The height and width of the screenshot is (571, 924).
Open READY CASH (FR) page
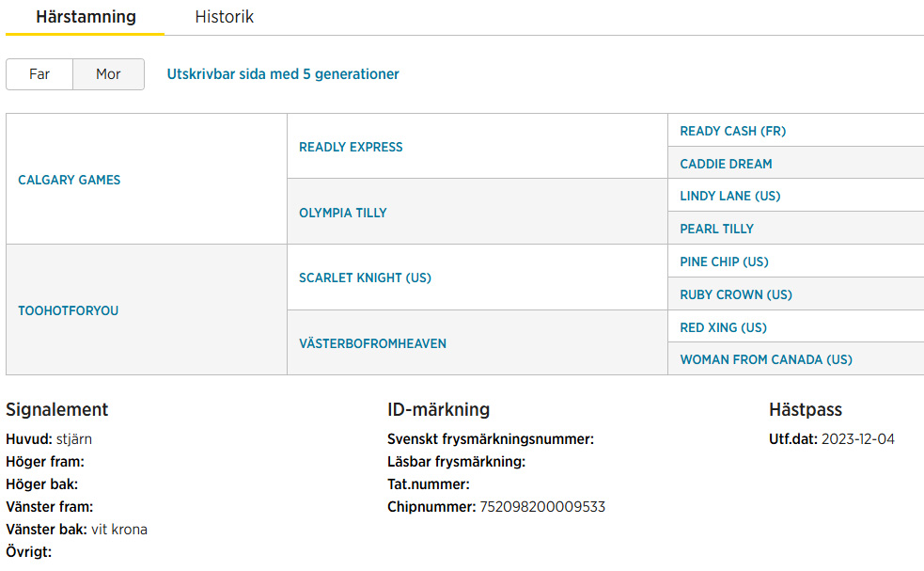coord(732,131)
